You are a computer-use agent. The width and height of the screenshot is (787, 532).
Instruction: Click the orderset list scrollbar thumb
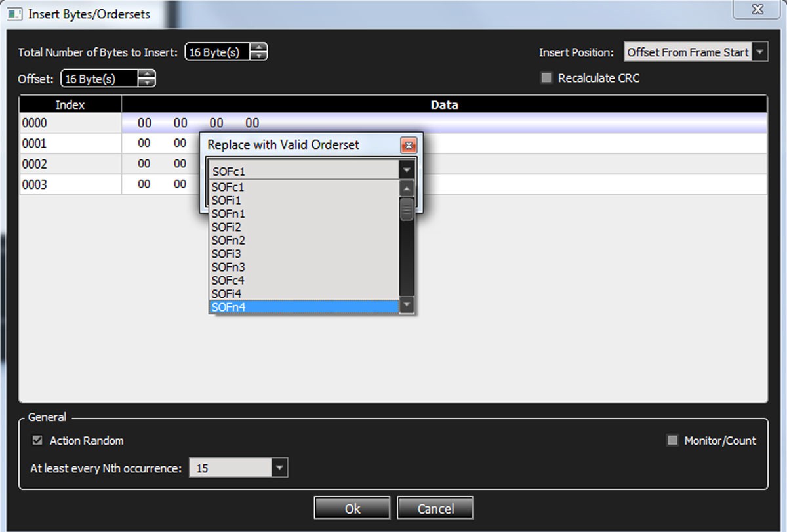point(407,209)
